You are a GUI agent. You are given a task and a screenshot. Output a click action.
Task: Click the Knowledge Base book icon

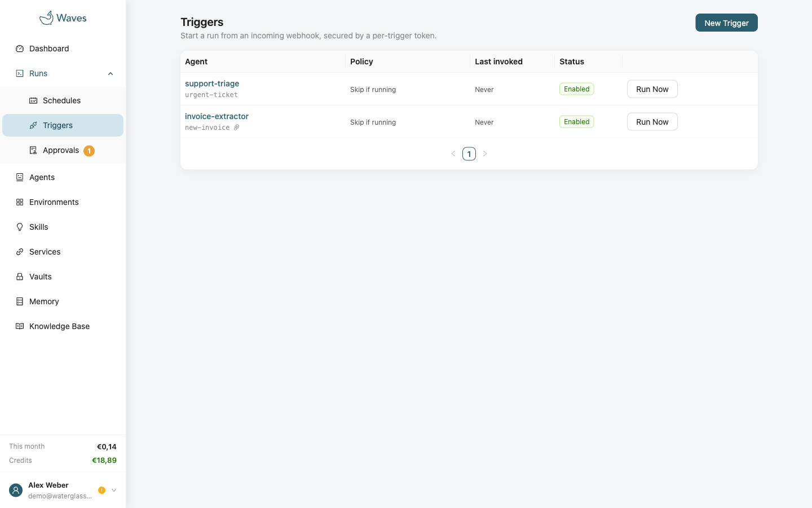[x=20, y=326]
